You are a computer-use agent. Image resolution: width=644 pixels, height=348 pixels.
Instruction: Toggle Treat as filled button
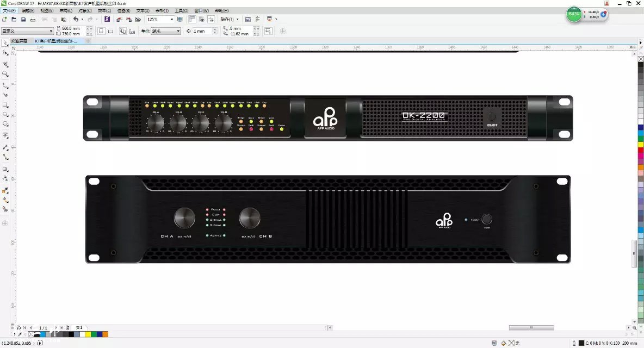268,31
